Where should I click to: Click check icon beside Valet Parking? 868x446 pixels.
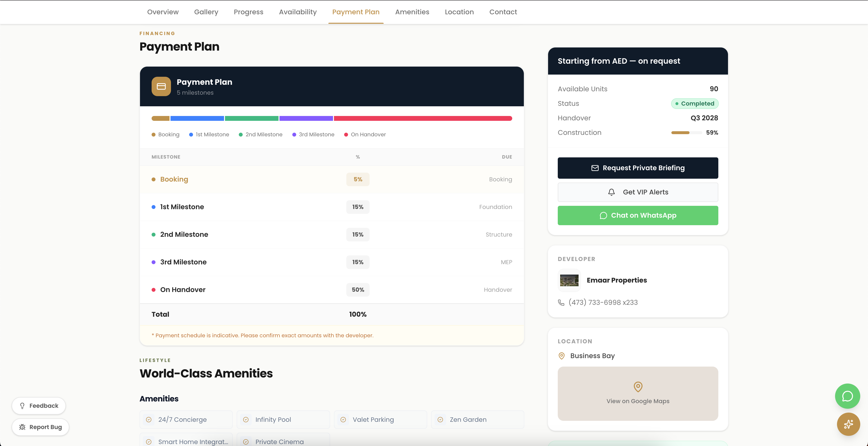coord(343,420)
